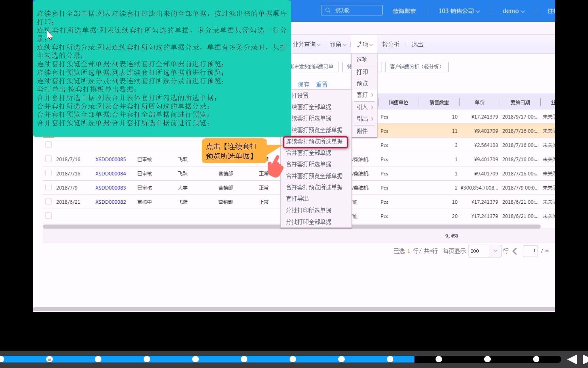
Task: Click the table's horizontal scrollbar
Action: click(x=292, y=227)
